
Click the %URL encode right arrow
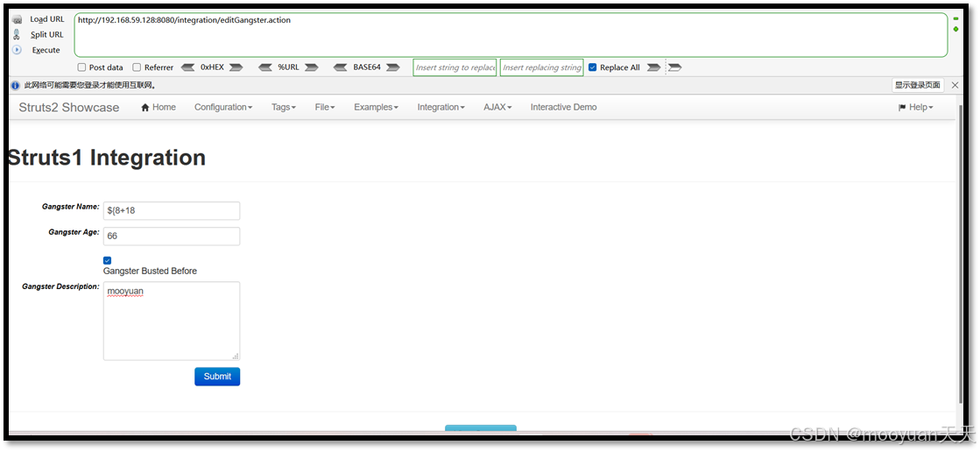point(311,67)
